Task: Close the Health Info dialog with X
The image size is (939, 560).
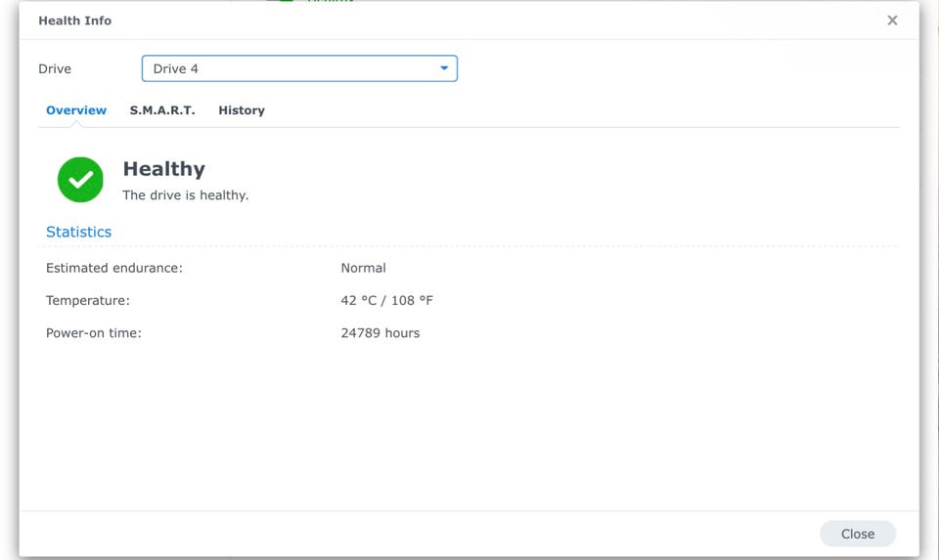Action: click(892, 21)
